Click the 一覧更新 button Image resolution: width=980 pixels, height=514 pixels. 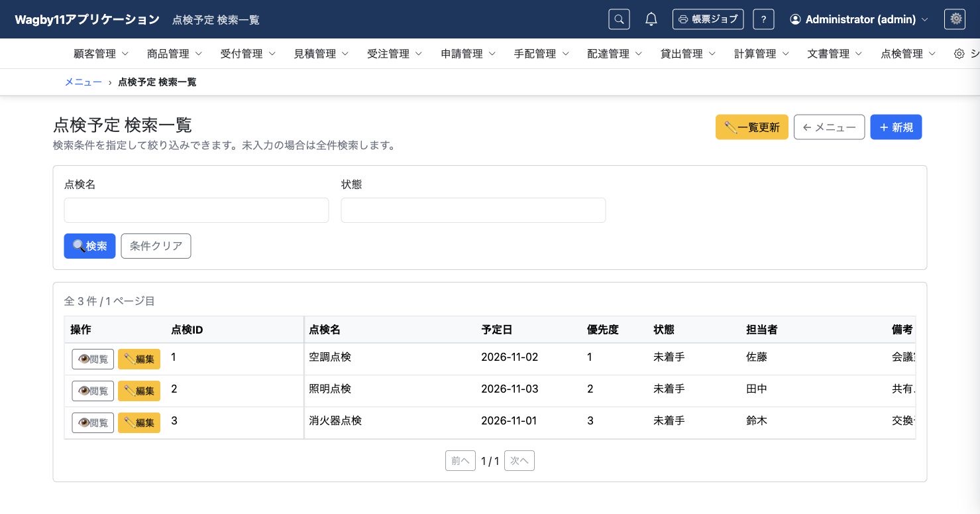click(752, 127)
